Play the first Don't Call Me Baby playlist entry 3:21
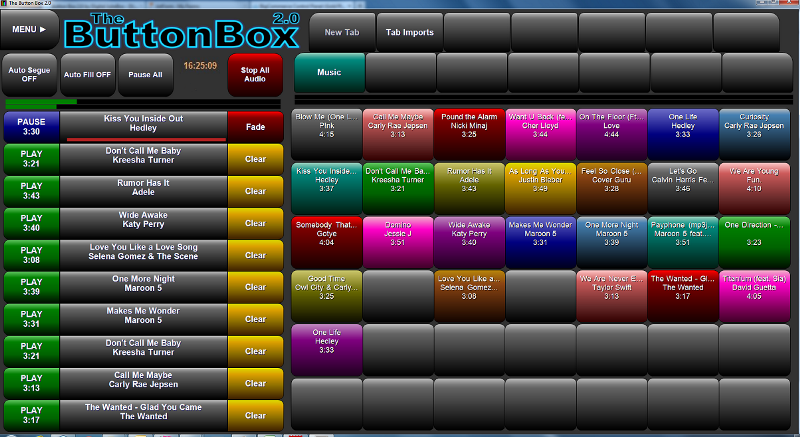Viewport: 800px width, 437px height. (31, 159)
